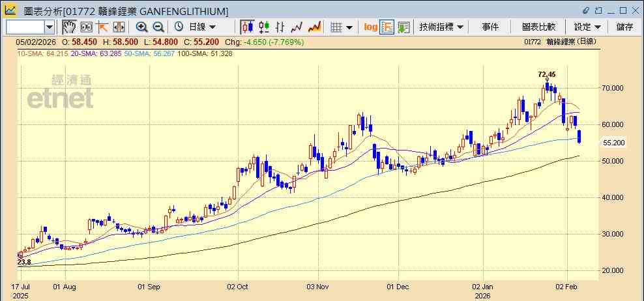
Task: Click the chart analysis app icon
Action: [x=10, y=10]
